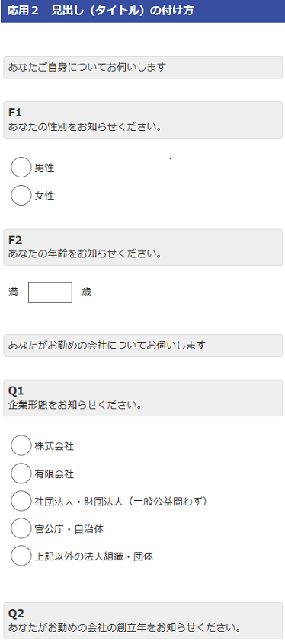The image size is (285, 644).
Task: Click the 一般公益問わず parenthetical text
Action: click(167, 501)
